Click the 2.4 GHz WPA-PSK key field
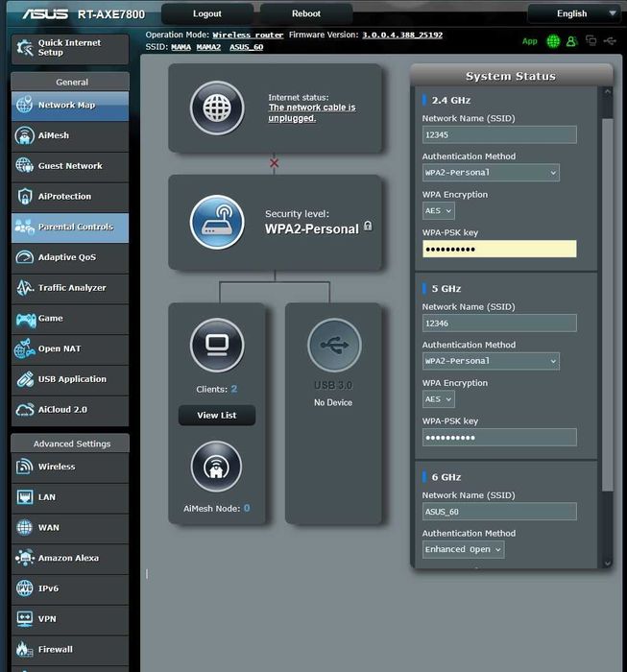 (498, 249)
